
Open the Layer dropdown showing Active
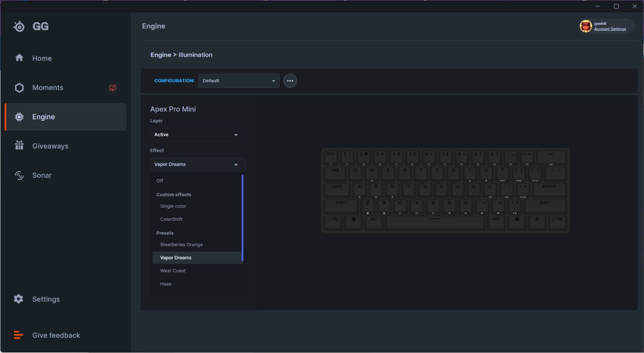(x=198, y=135)
